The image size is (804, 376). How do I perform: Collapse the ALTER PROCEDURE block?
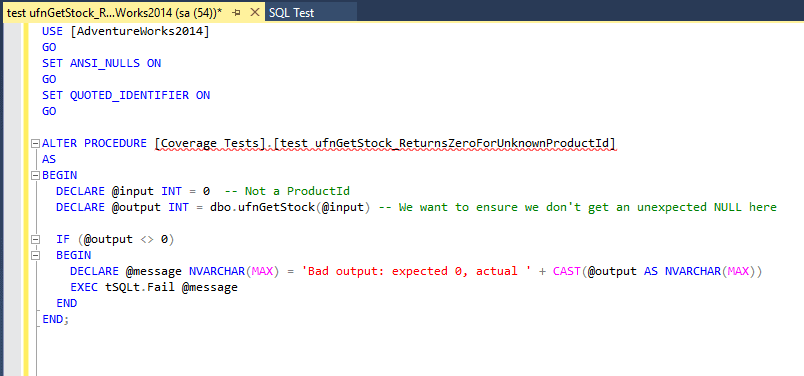[x=35, y=144]
